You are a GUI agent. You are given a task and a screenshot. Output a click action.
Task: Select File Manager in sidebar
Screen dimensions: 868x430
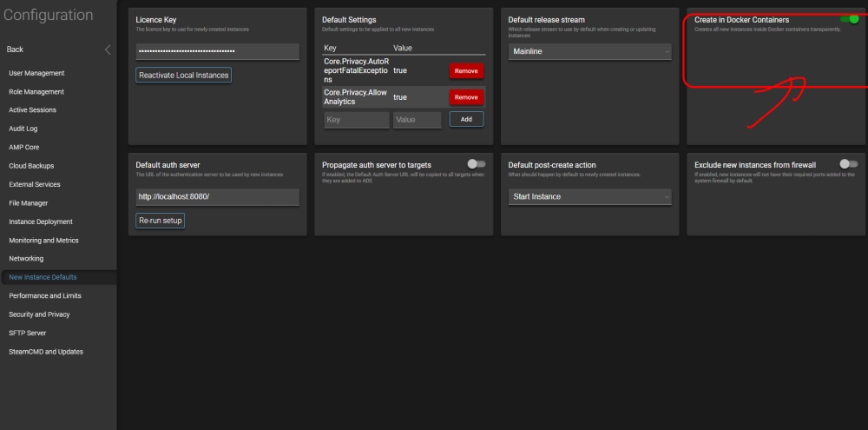click(x=29, y=202)
